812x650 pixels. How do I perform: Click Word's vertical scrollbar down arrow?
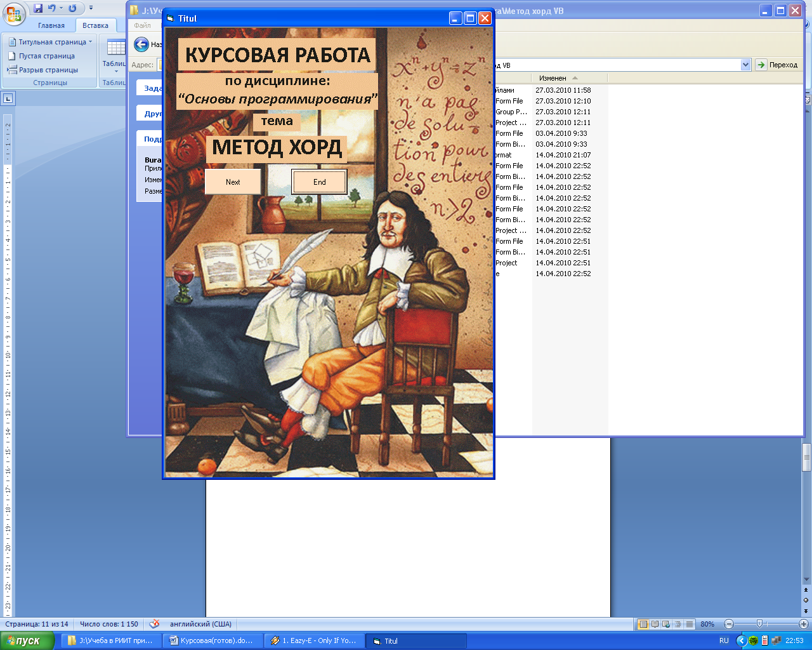pos(806,580)
